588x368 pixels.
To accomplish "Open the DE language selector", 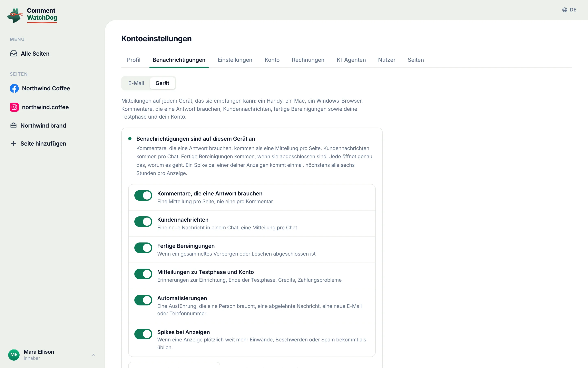I will point(569,10).
